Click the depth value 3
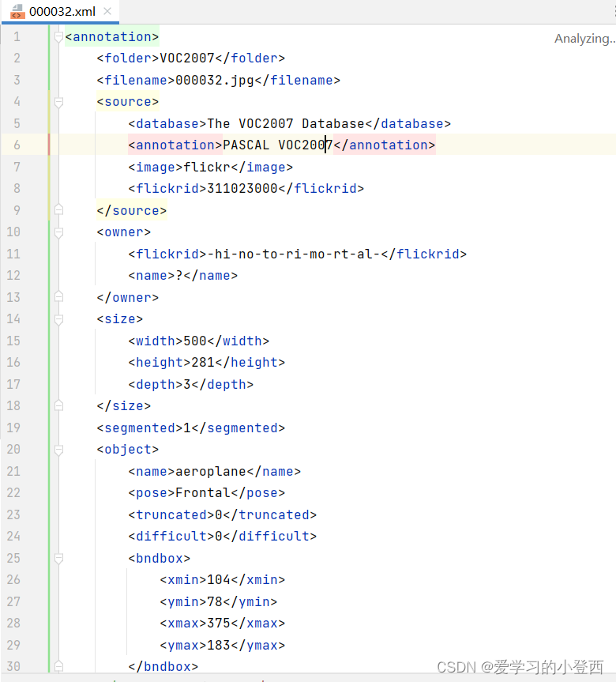This screenshot has height=682, width=616. [x=187, y=385]
